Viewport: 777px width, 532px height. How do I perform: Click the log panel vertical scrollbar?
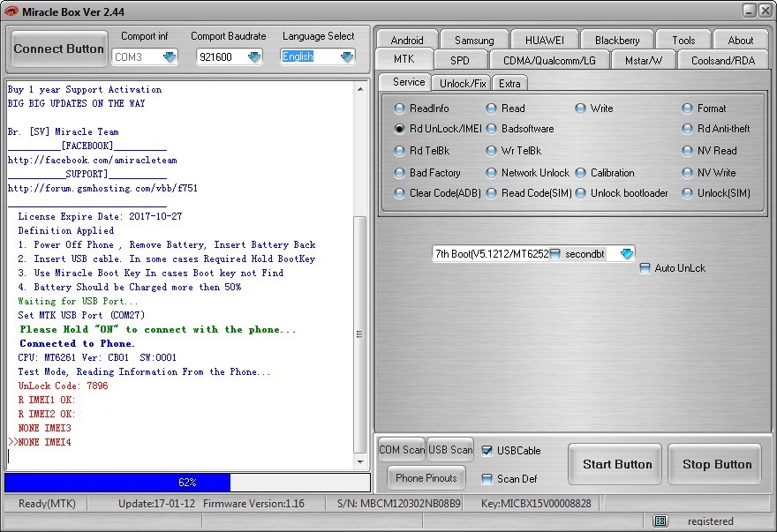[x=359, y=335]
